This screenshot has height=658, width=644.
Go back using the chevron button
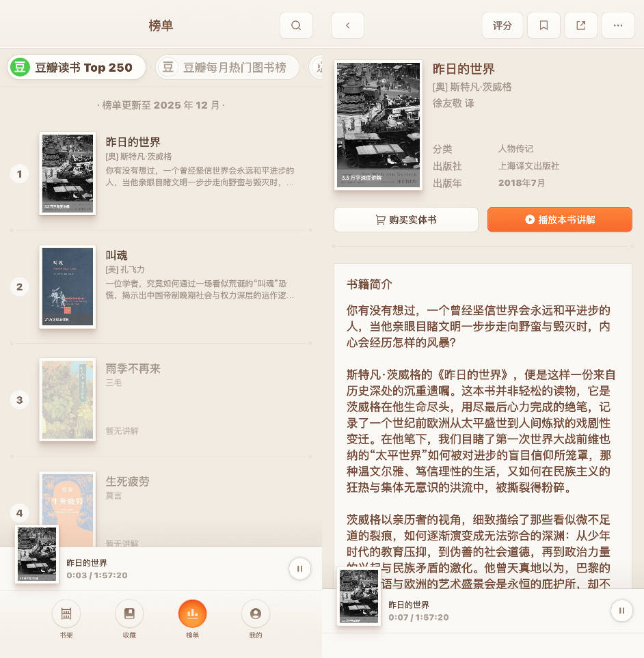tap(348, 25)
